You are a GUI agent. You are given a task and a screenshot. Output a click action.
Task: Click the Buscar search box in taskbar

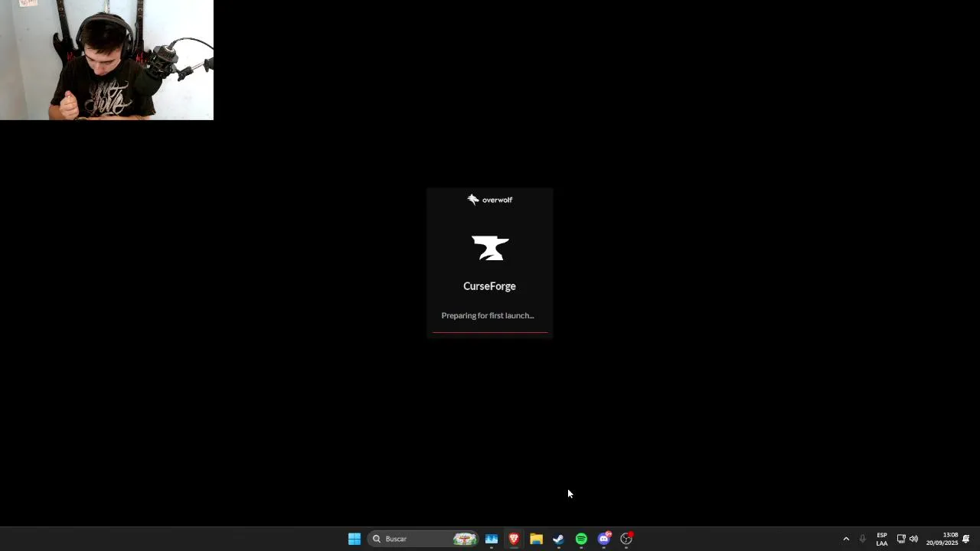pyautogui.click(x=423, y=539)
